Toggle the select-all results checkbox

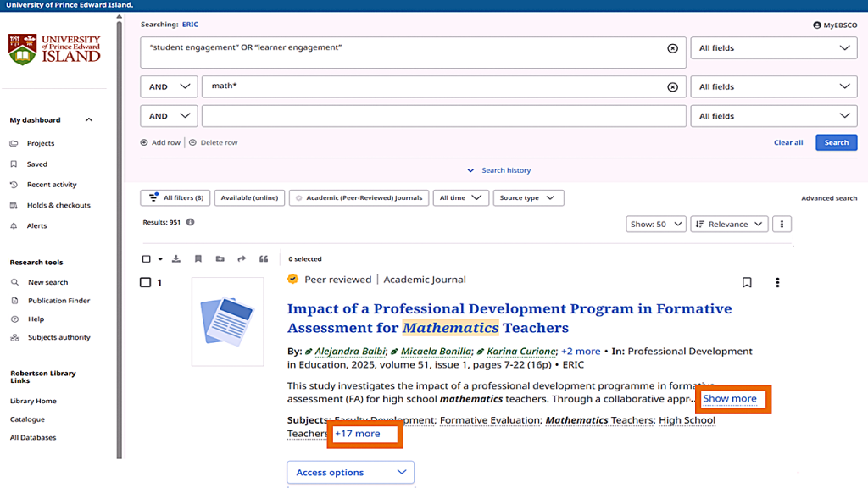(147, 259)
